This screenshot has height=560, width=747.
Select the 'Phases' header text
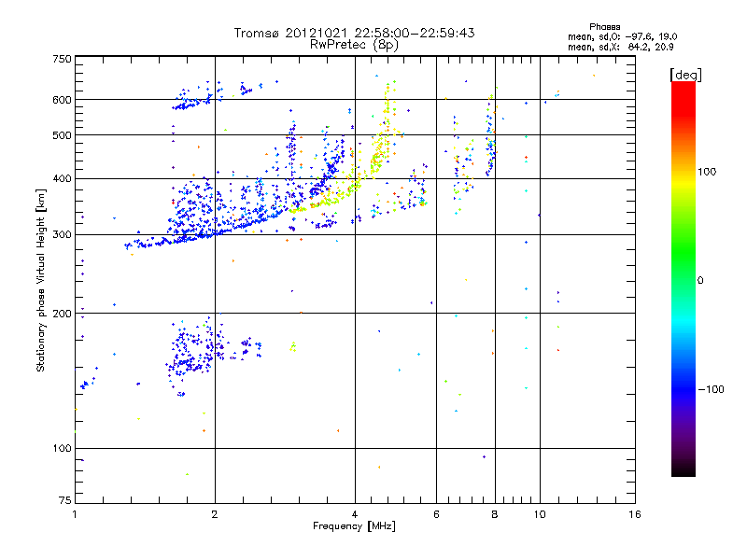coord(604,27)
